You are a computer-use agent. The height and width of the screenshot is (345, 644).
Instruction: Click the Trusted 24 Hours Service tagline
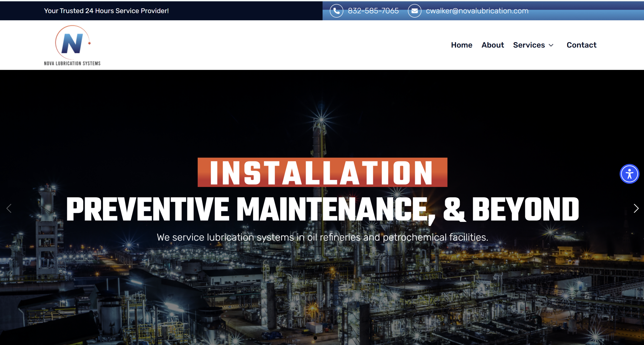click(106, 11)
